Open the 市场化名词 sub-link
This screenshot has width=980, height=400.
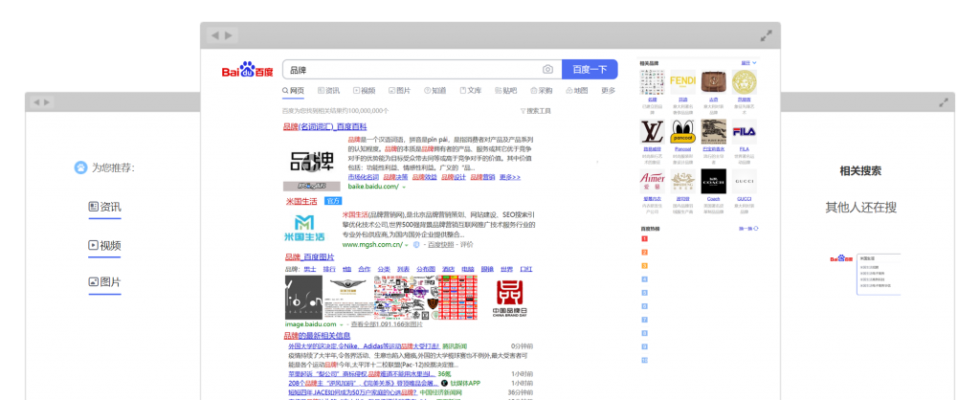pyautogui.click(x=363, y=177)
